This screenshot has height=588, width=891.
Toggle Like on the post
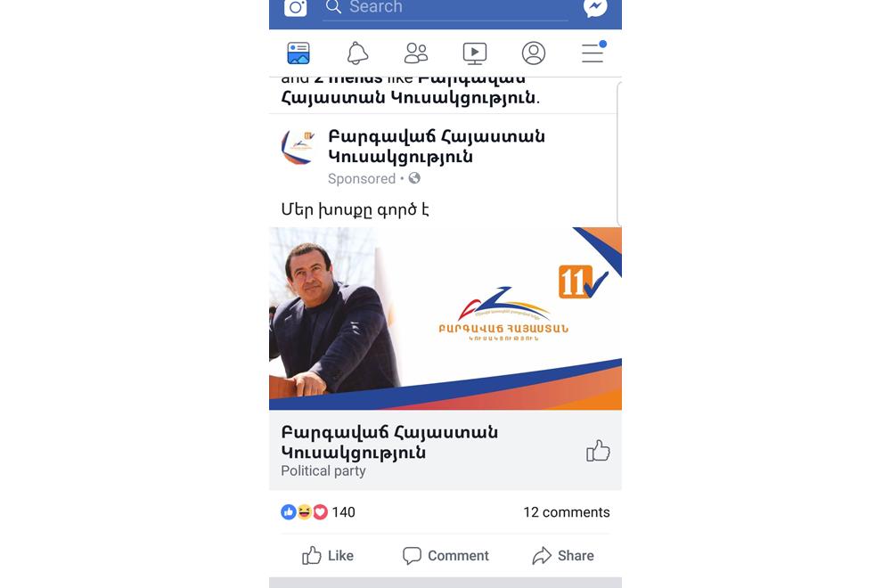(x=328, y=556)
